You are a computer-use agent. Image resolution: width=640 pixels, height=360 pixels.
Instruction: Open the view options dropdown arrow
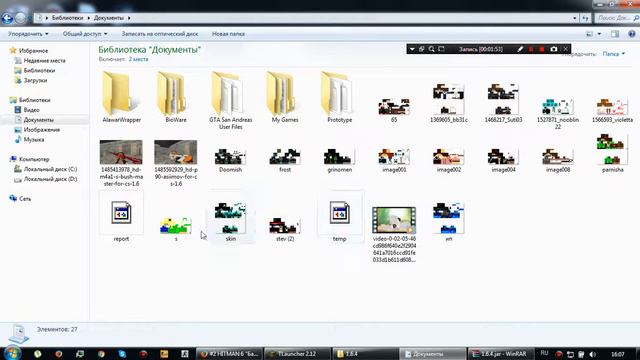pos(599,34)
